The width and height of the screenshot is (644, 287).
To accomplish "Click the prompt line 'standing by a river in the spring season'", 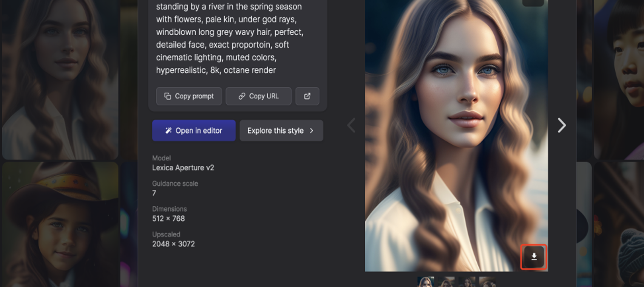I will 229,6.
